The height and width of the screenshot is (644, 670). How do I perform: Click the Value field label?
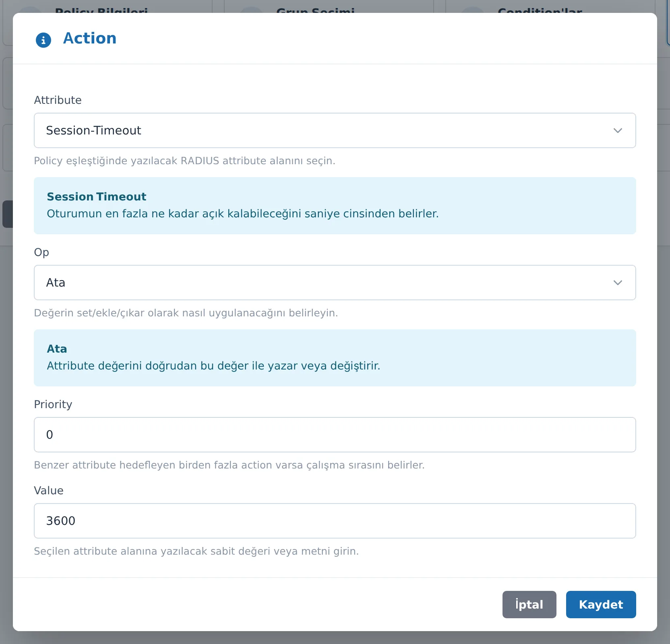click(x=49, y=490)
